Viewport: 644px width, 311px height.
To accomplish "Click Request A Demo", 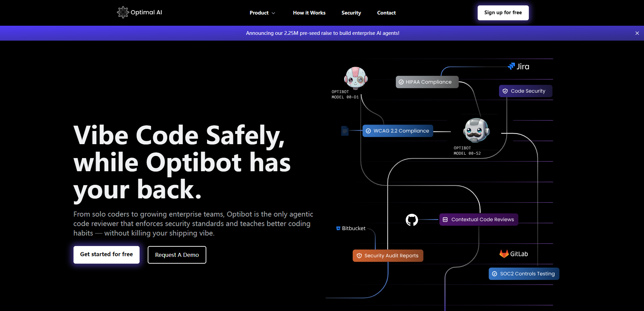I will (x=176, y=254).
